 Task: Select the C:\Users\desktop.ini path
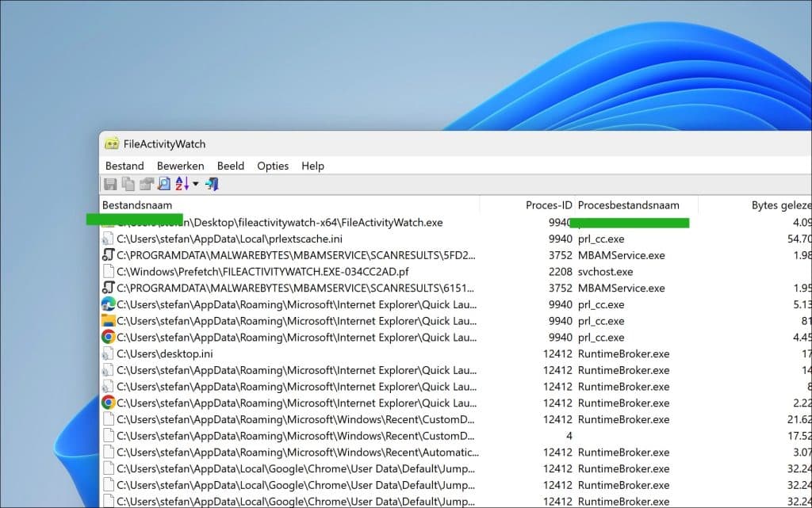point(165,353)
